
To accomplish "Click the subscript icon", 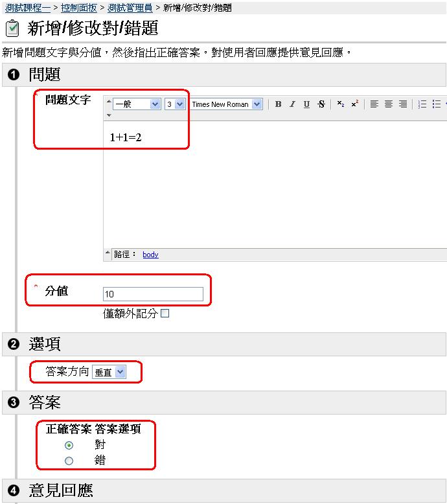I will coord(341,104).
